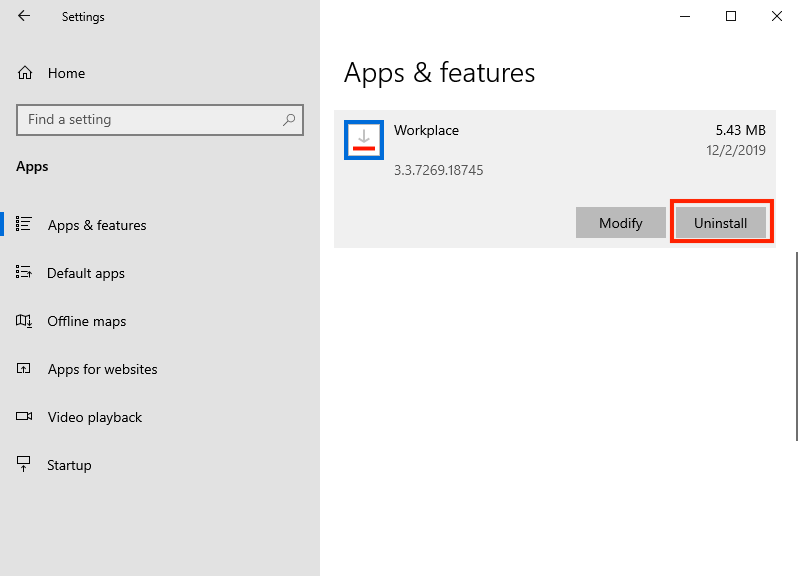Click version number 3.3.7269.18745
The width and height of the screenshot is (800, 576).
(x=439, y=170)
